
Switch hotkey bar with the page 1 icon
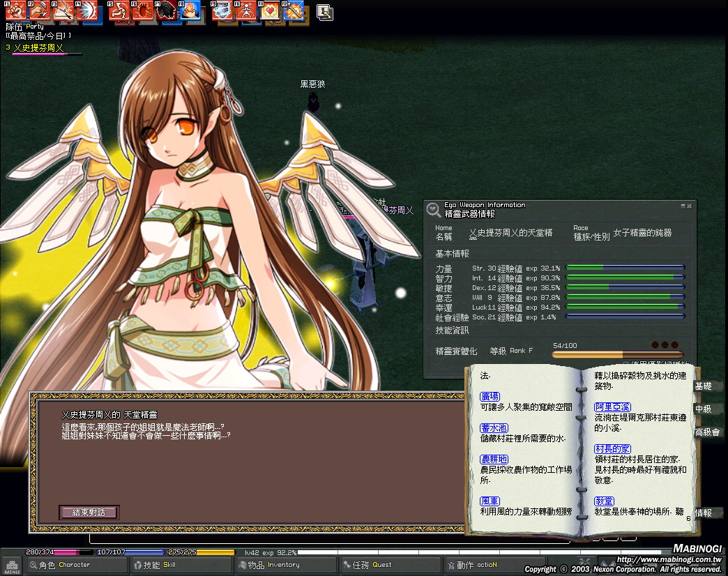click(324, 11)
